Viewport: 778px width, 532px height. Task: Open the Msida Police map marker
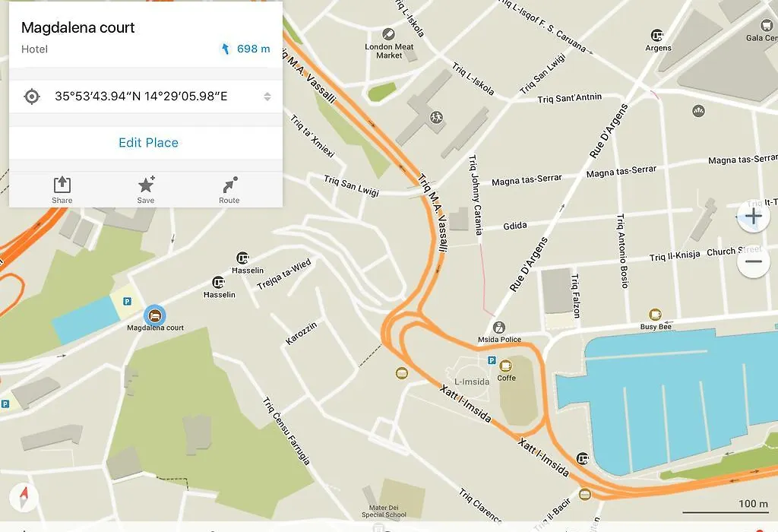[499, 328]
